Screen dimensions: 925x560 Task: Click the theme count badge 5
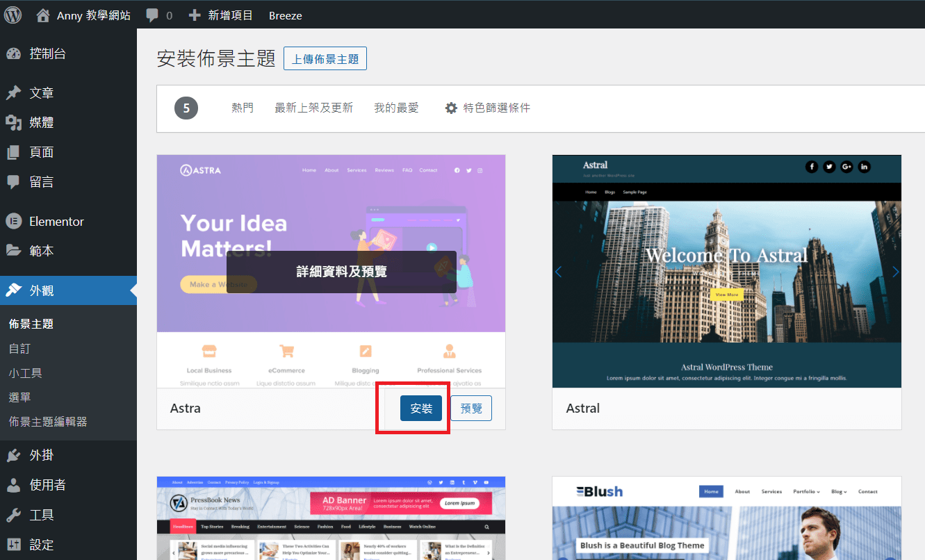(x=186, y=108)
